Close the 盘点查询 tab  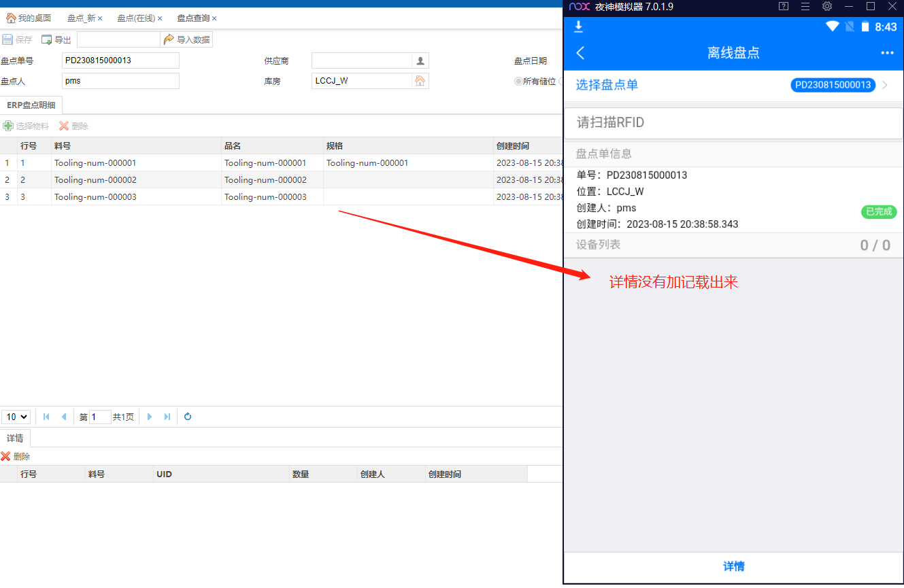[x=214, y=18]
